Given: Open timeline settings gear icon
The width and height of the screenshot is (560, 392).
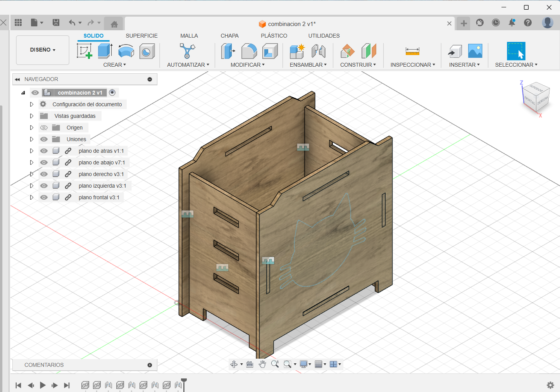Looking at the screenshot, I should click(550, 385).
